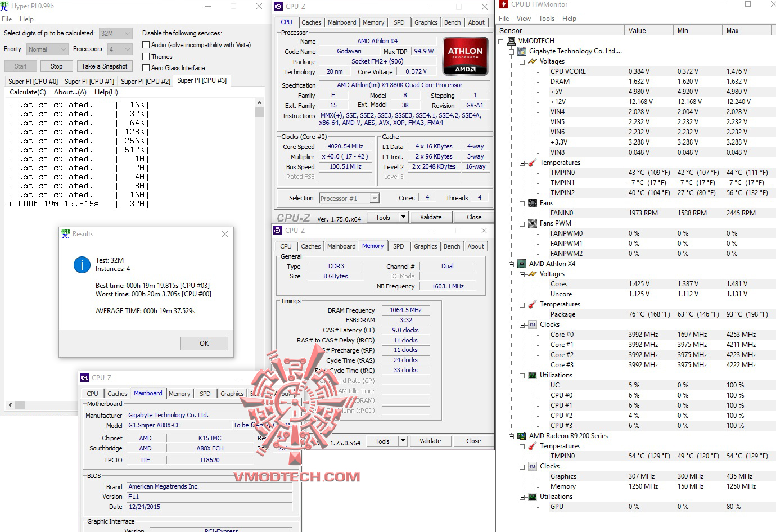Image resolution: width=776 pixels, height=532 pixels.
Task: Click the CPU-Z Mainboard window title icon
Action: pyautogui.click(x=84, y=378)
